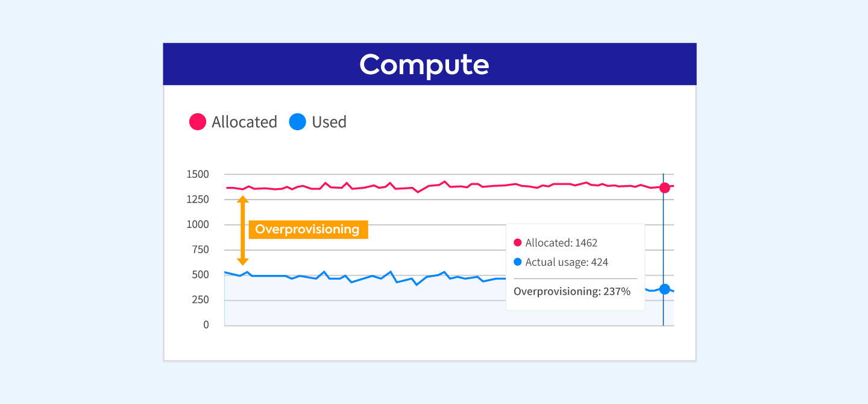Click the 1250 y-axis label
Screen dimensions: 868x404
(197, 200)
